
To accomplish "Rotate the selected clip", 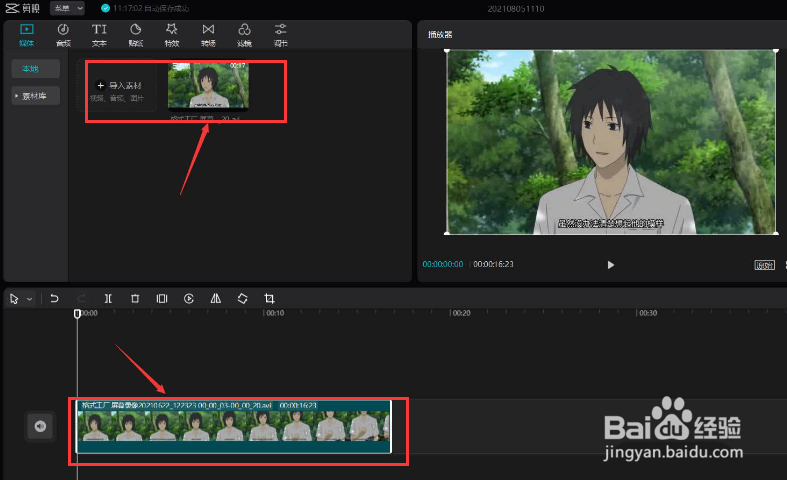I will [x=242, y=299].
